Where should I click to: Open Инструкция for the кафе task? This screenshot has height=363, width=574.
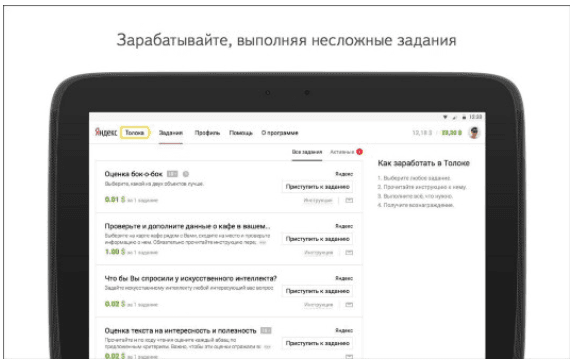point(318,253)
